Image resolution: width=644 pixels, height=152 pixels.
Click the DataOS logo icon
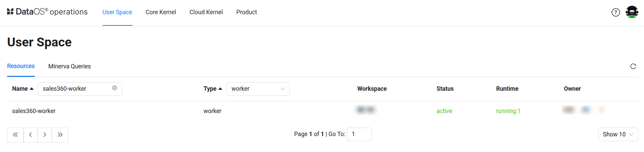pos(10,12)
